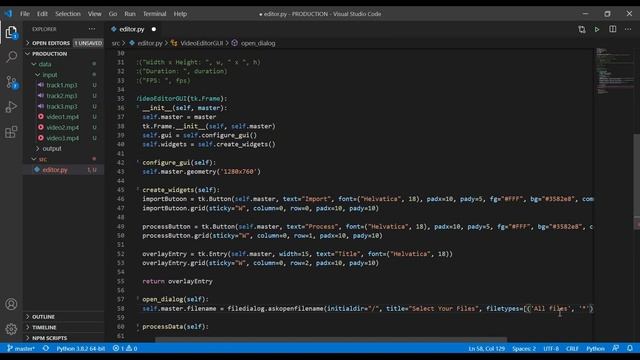Click the feedback icon in the status bar
Viewport: 640px width, 360px height.
click(616, 349)
